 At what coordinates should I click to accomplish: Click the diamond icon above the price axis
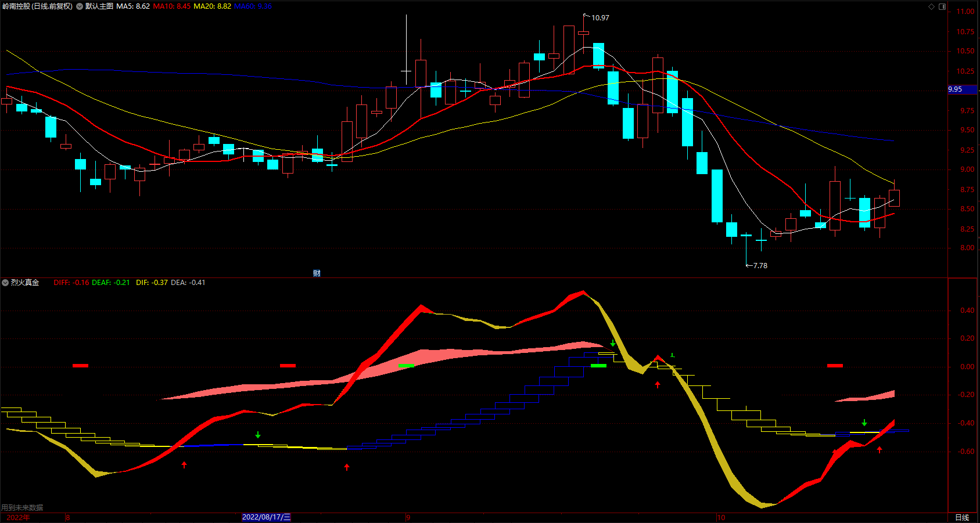coord(931,6)
